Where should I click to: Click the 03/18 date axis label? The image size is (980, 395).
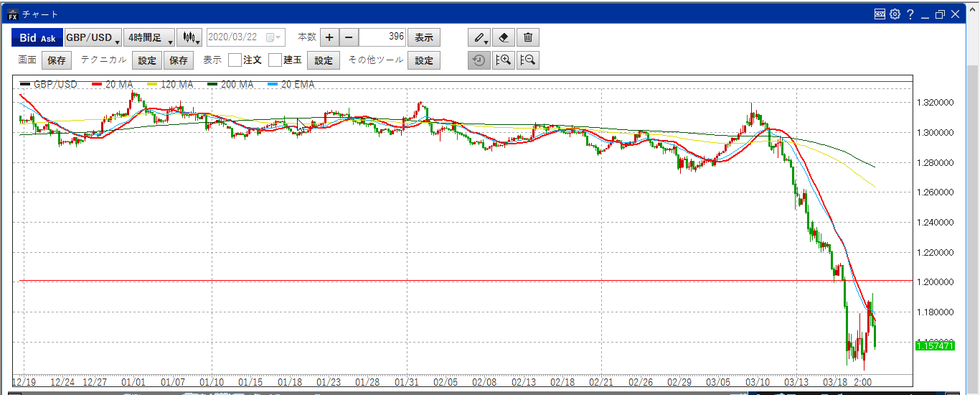835,382
